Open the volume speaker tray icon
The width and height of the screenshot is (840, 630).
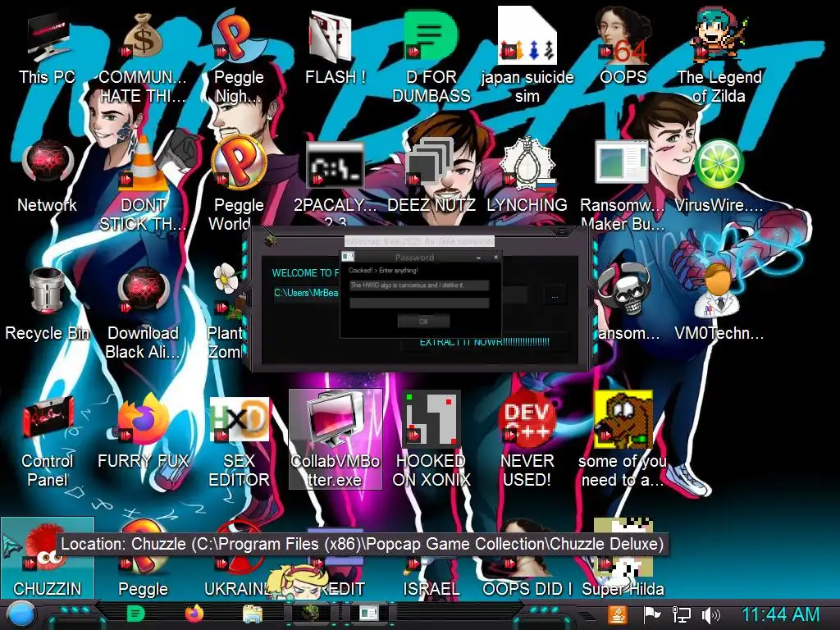(711, 615)
